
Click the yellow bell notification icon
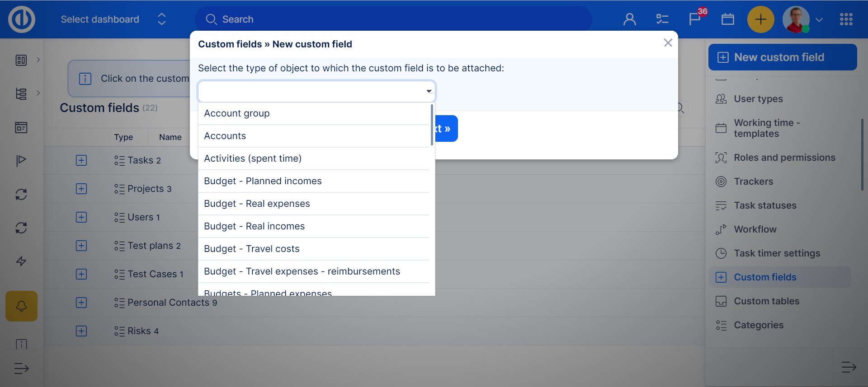point(21,306)
